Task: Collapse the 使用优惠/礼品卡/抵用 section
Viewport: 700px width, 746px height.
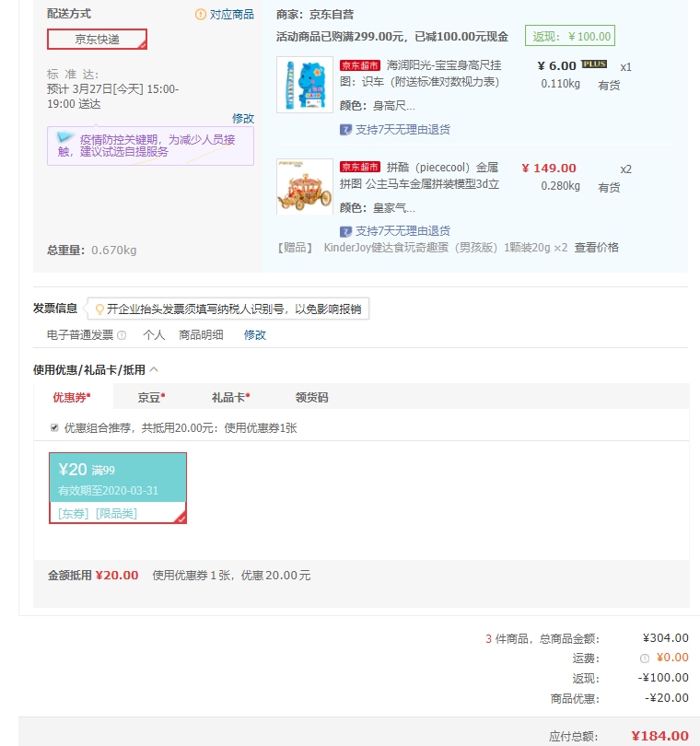Action: click(154, 369)
